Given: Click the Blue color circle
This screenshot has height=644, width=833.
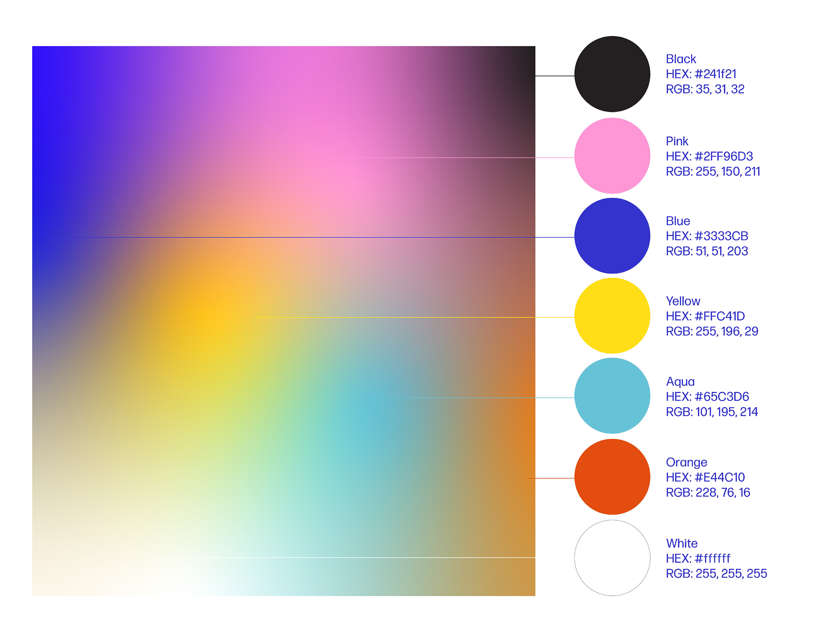Looking at the screenshot, I should [x=612, y=236].
